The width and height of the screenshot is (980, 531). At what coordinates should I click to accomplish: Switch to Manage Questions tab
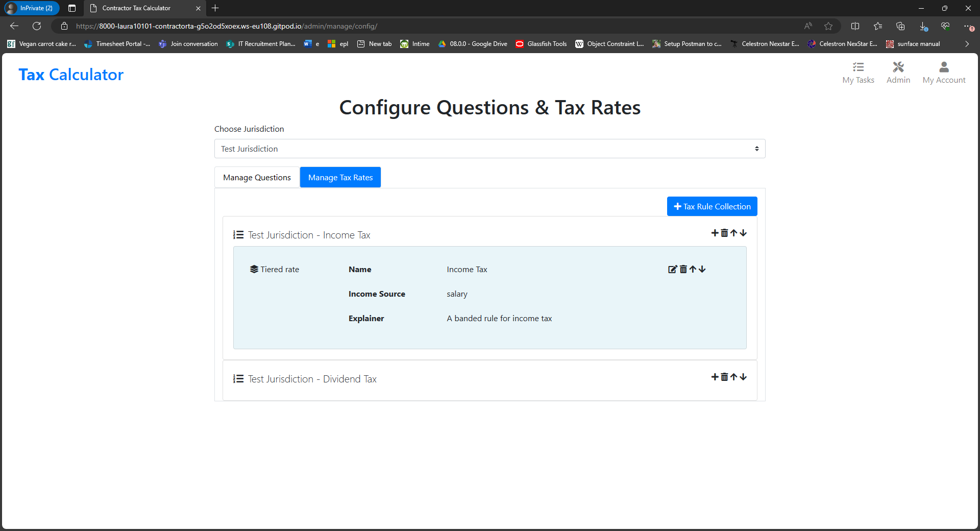[x=257, y=177]
